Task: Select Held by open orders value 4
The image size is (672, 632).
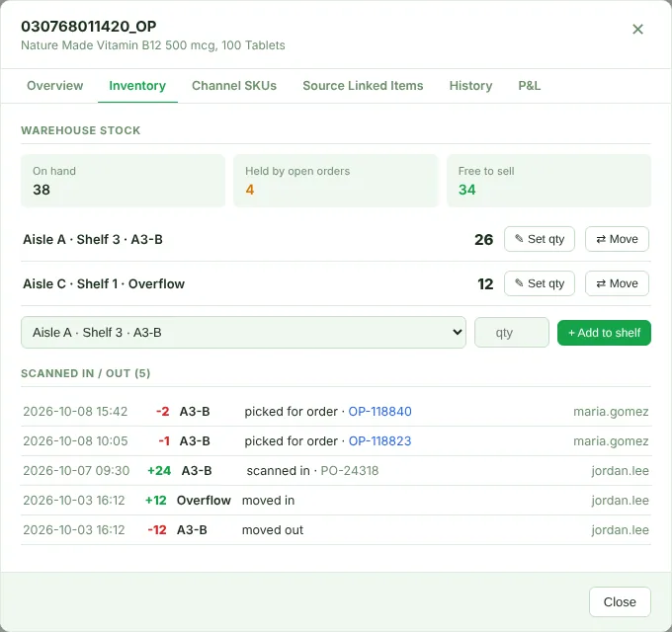Action: (250, 190)
